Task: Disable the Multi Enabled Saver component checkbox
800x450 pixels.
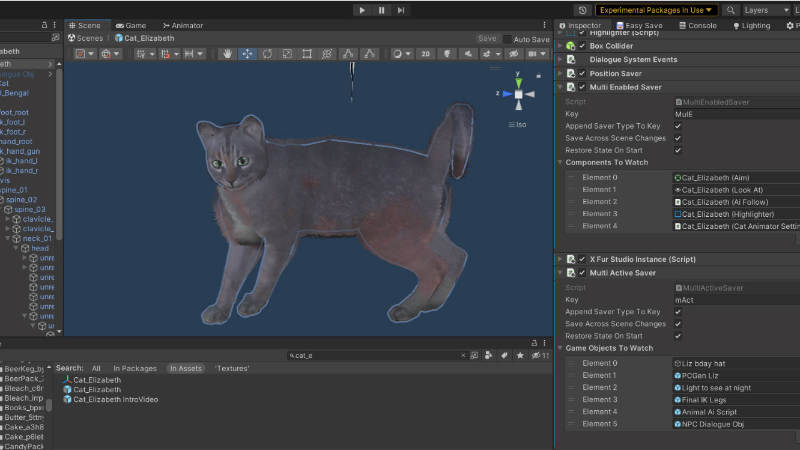Action: [x=582, y=87]
